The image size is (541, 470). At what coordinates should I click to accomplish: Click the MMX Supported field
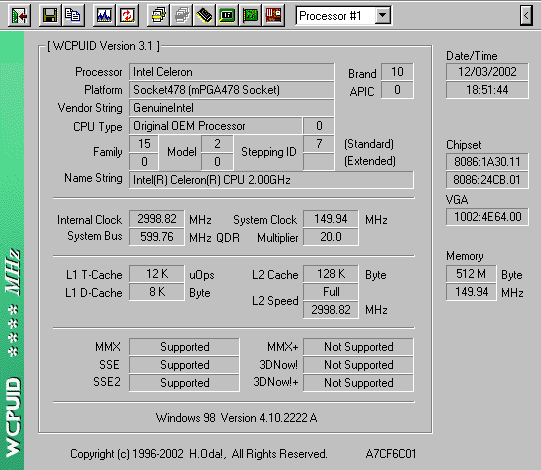point(184,347)
